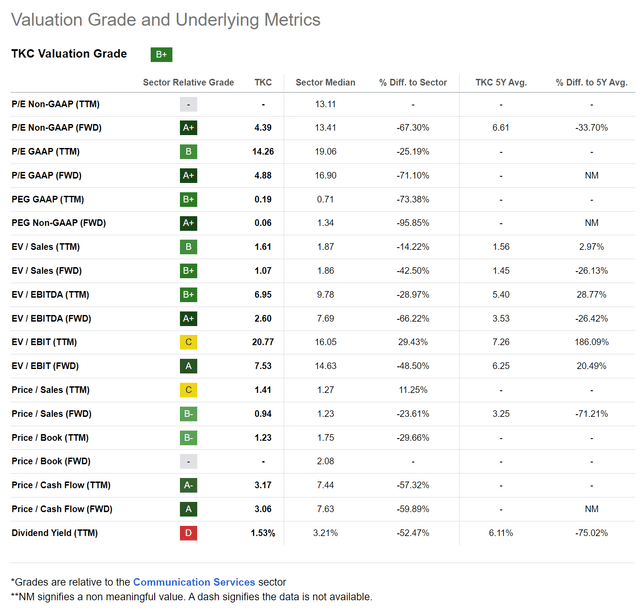Select the EV / Sales (FWD) row label
Screen dimensions: 640x614
click(47, 271)
